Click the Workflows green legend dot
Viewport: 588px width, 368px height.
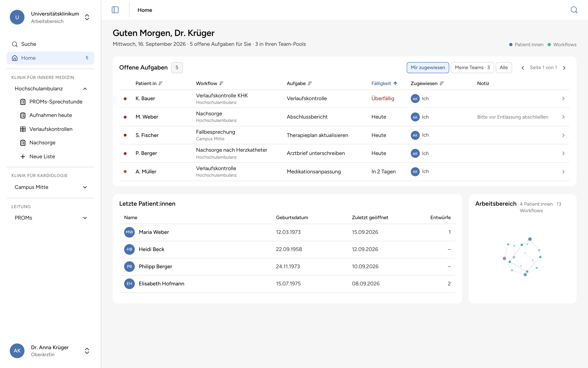pyautogui.click(x=549, y=45)
